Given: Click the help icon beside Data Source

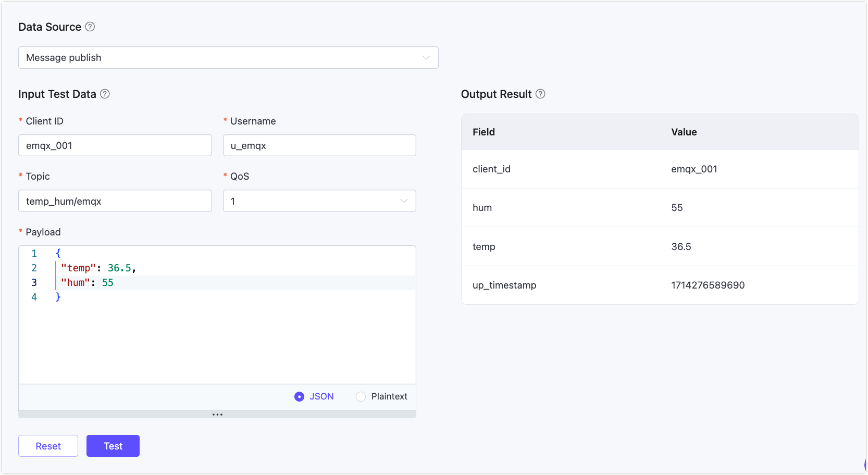Looking at the screenshot, I should [x=90, y=27].
